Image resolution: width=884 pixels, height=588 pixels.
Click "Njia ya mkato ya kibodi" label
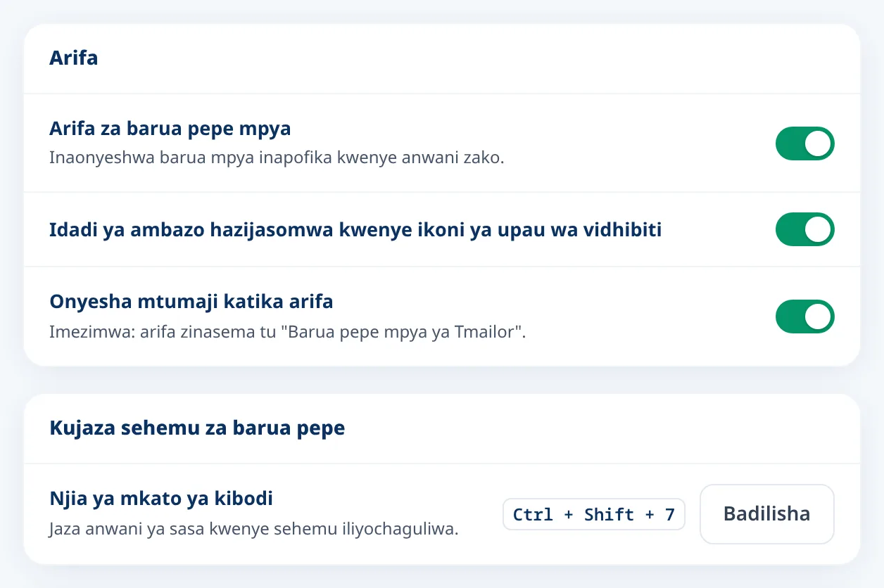click(x=161, y=499)
